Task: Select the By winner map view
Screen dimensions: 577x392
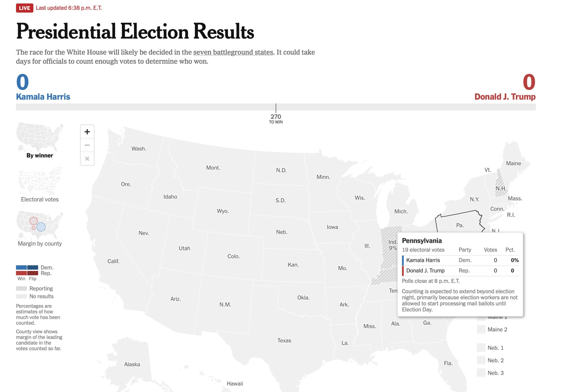Action: [40, 140]
